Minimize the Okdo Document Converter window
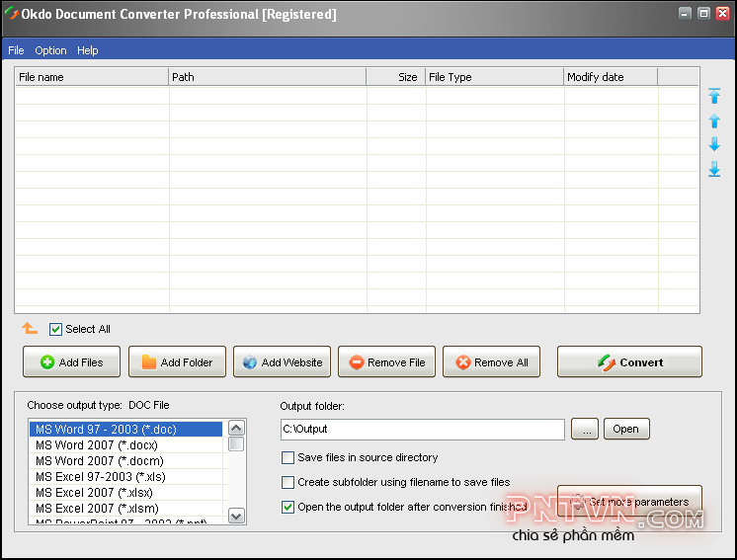 click(685, 13)
